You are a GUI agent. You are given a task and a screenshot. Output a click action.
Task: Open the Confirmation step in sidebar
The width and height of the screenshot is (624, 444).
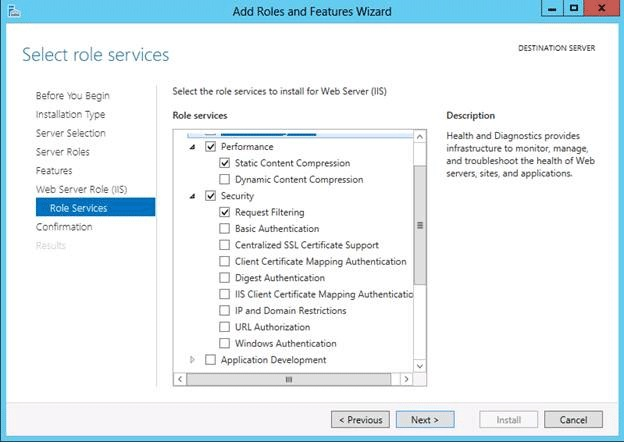click(x=64, y=227)
